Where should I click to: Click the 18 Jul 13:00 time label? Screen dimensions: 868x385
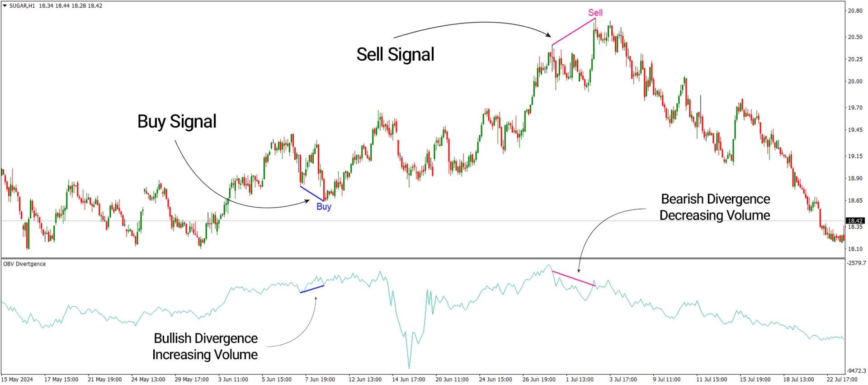coord(798,379)
